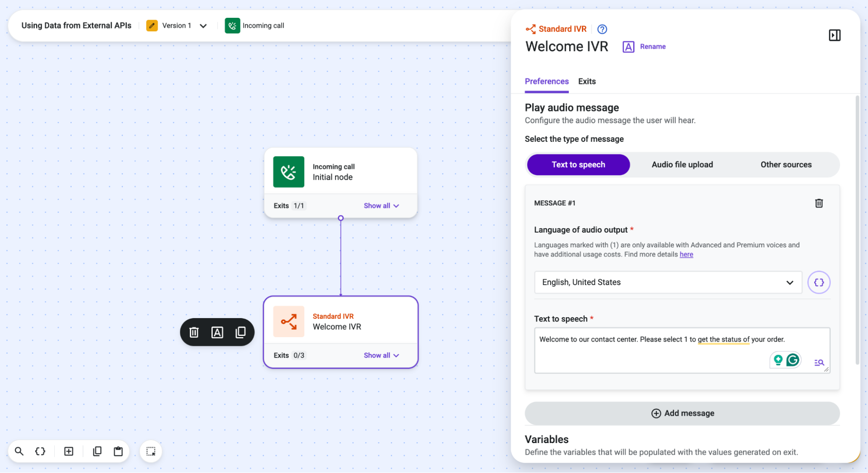Insert a variable for language with the braces button
The width and height of the screenshot is (868, 473).
819,282
